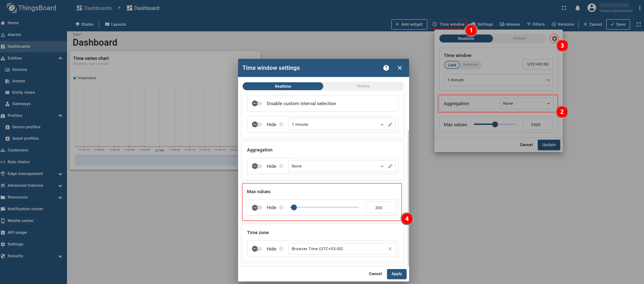This screenshot has height=284, width=644.
Task: Toggle Hide switch under Time zone
Action: pos(257,249)
